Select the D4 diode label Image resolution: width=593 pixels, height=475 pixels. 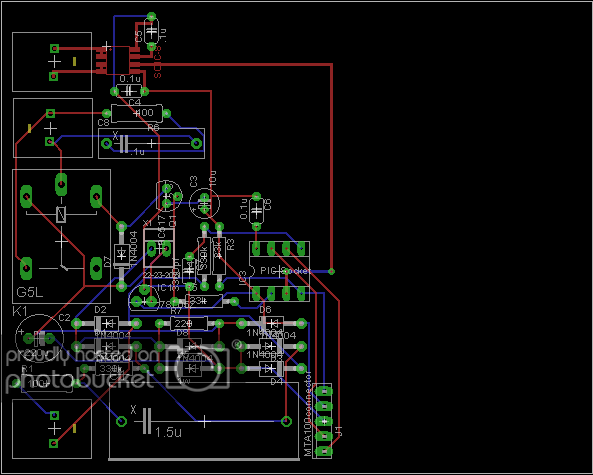(x=276, y=381)
